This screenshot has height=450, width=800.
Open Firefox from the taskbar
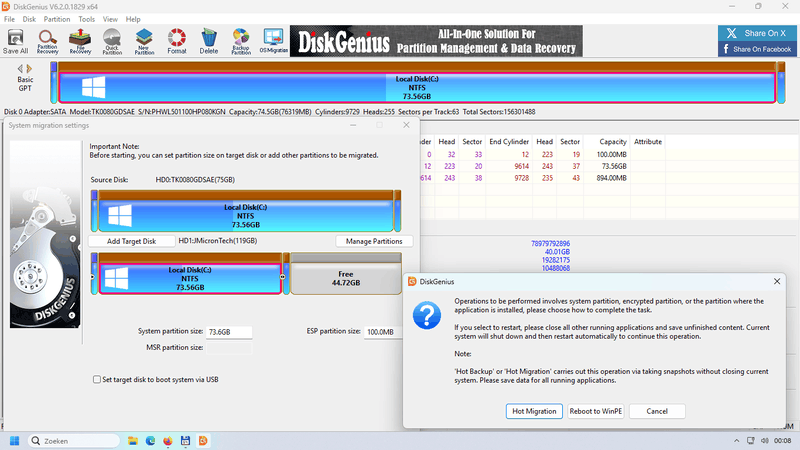coord(168,441)
